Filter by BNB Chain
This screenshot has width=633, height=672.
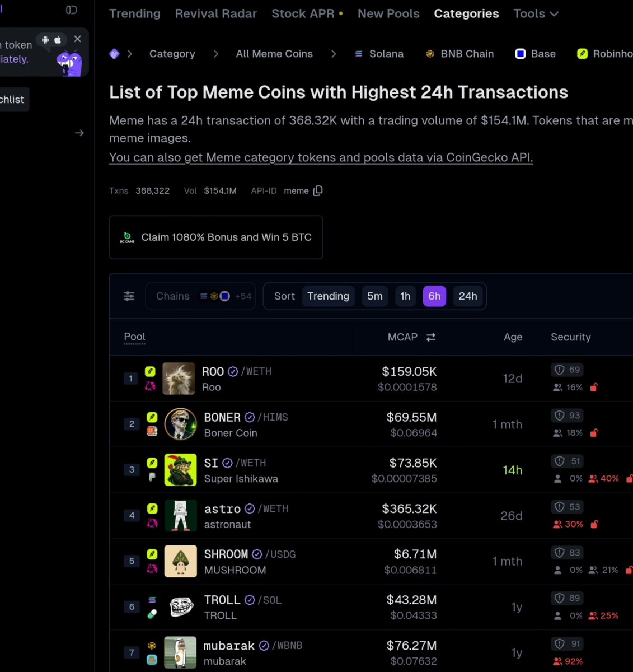[x=459, y=54]
